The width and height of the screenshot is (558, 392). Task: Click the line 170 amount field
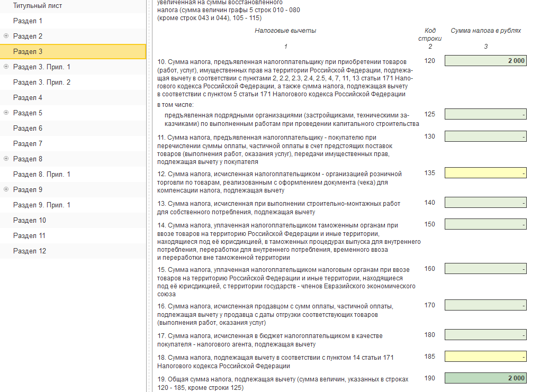coord(485,305)
